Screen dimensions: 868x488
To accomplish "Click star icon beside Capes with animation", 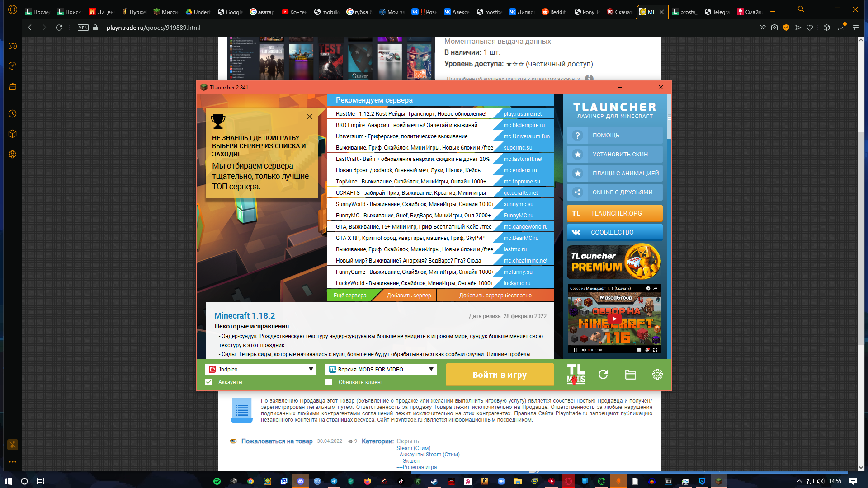I will (x=577, y=174).
